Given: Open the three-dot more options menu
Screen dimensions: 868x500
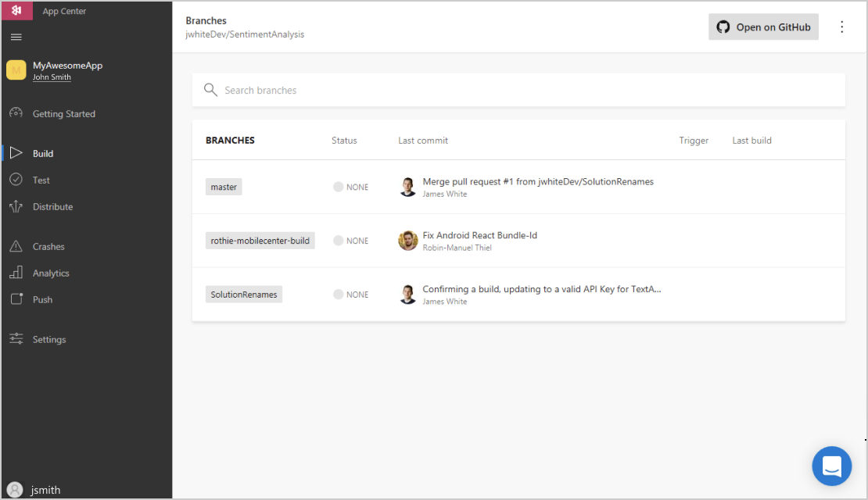Looking at the screenshot, I should [841, 27].
